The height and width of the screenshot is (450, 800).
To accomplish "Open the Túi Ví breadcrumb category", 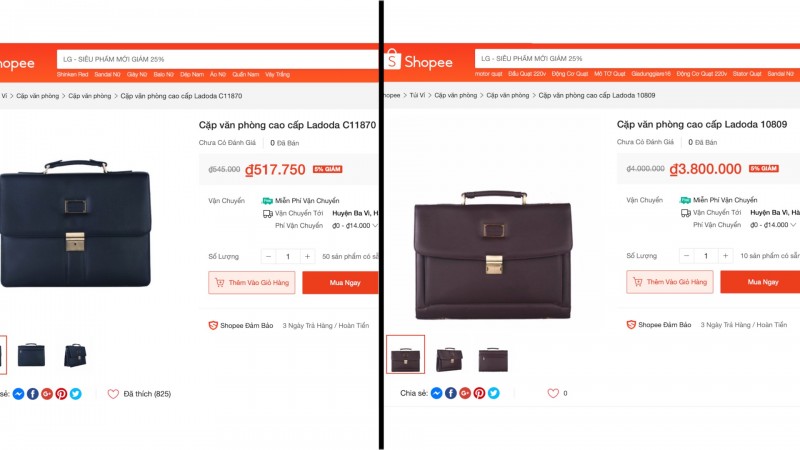I will (x=417, y=95).
